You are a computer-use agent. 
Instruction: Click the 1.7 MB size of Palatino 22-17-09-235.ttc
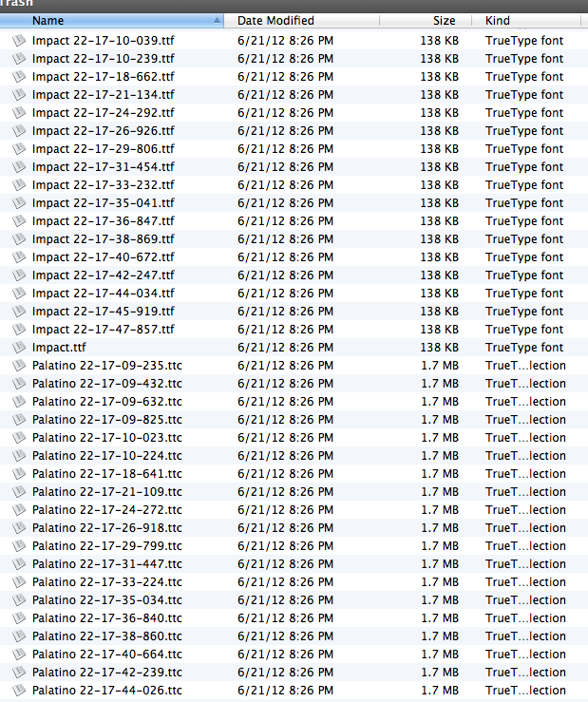(440, 366)
